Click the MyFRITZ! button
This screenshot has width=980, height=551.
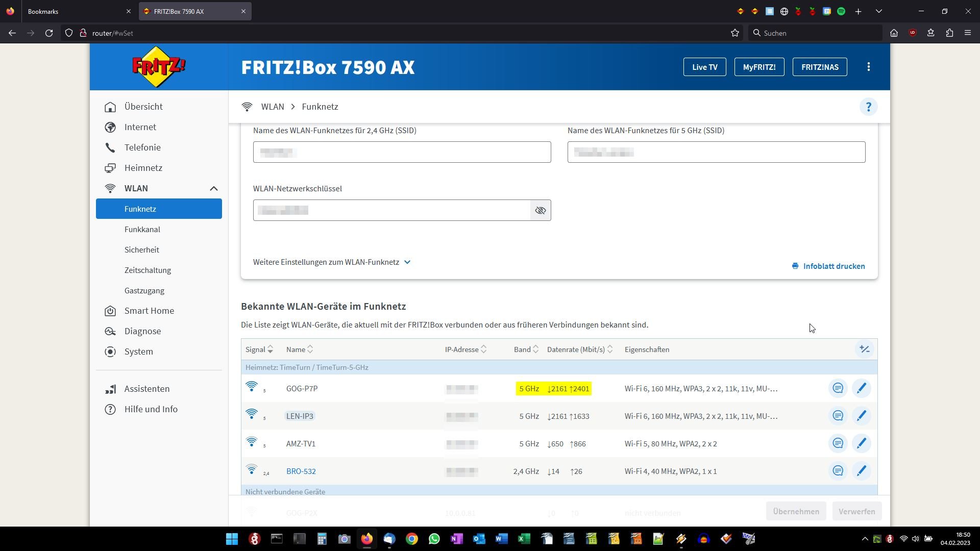point(759,67)
